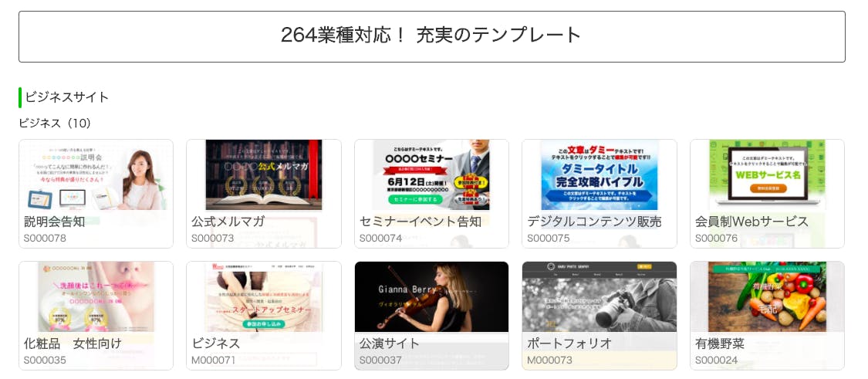
Task: Open the セミナーイベント告知 template preview
Action: pos(431,174)
